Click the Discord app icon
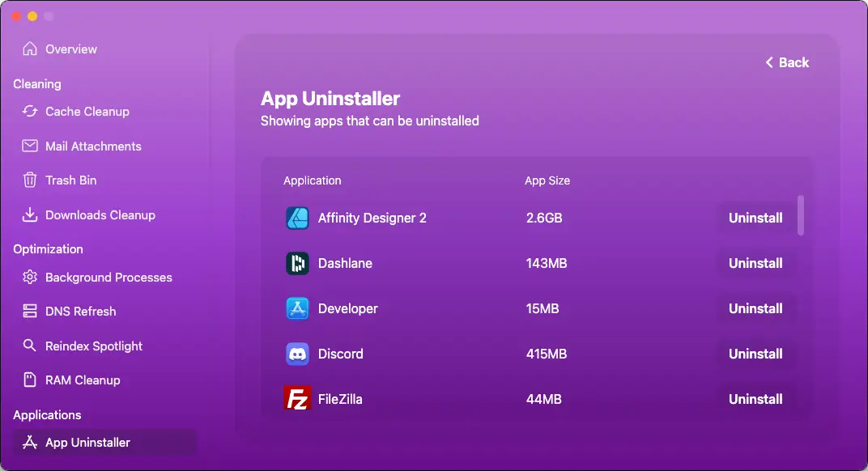Viewport: 868px width, 471px height. tap(297, 354)
